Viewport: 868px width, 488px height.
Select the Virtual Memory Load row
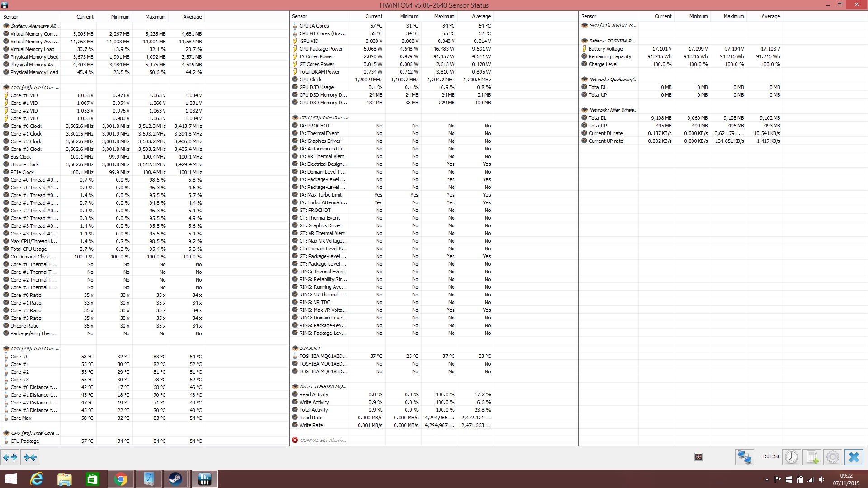(103, 49)
